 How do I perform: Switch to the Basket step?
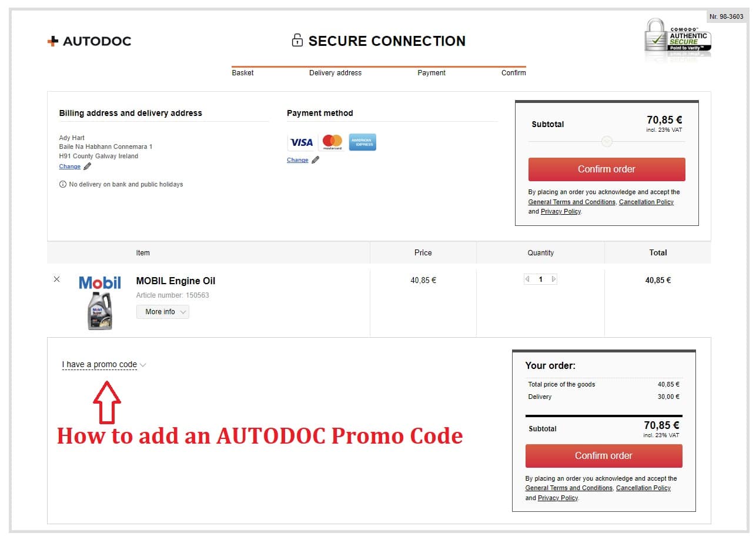click(242, 73)
